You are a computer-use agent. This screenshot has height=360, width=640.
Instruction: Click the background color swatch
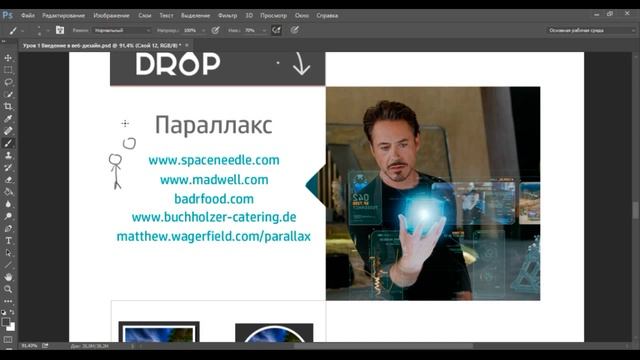pyautogui.click(x=11, y=327)
